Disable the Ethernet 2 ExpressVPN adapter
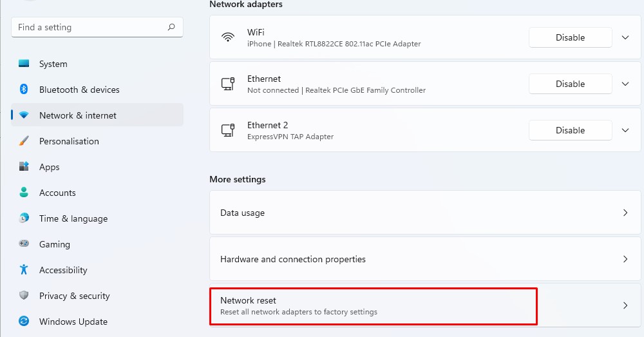The height and width of the screenshot is (337, 644). 570,130
